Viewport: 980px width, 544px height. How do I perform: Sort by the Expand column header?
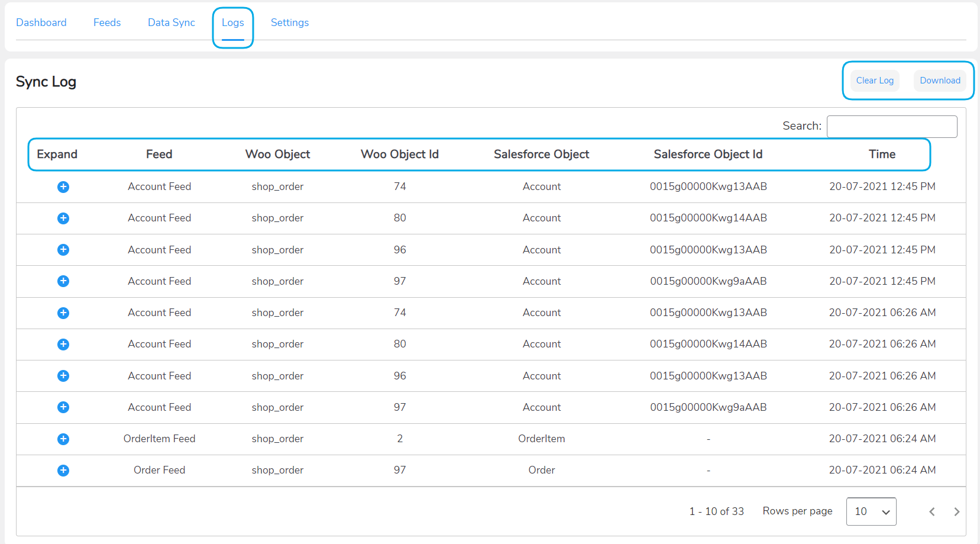coord(57,154)
